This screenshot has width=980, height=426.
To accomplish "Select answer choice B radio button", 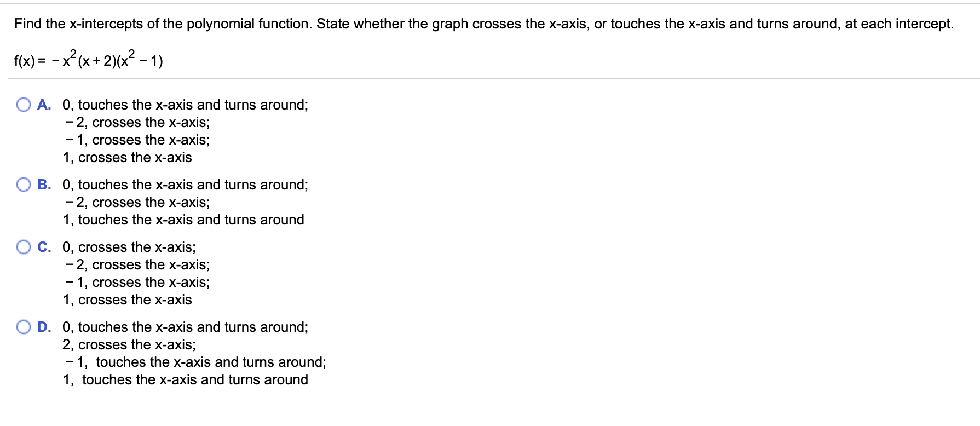I will (23, 185).
